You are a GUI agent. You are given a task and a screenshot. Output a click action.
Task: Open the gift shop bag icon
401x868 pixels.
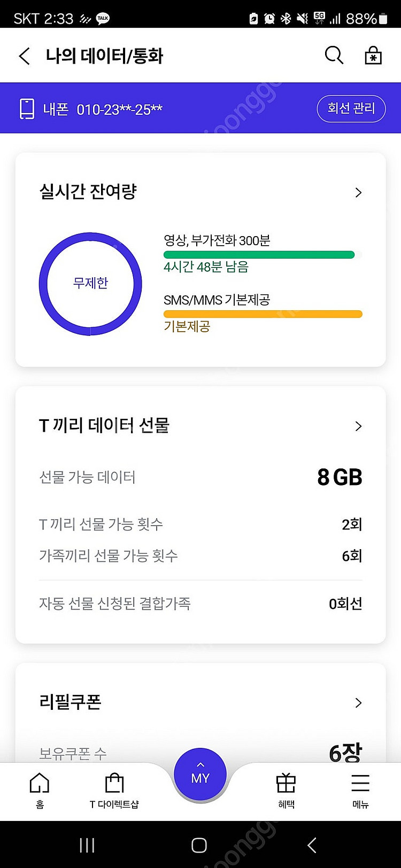point(373,56)
